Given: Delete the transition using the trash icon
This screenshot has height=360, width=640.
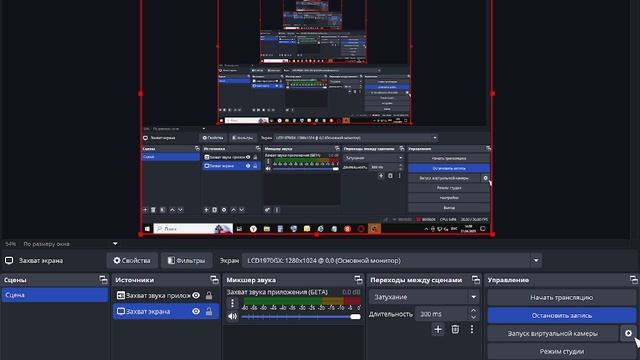Looking at the screenshot, I should click(455, 329).
